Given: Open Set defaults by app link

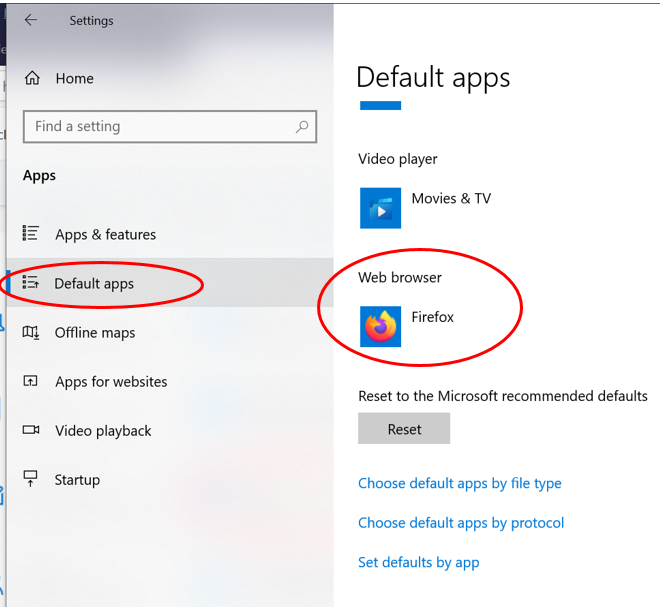Looking at the screenshot, I should point(419,562).
